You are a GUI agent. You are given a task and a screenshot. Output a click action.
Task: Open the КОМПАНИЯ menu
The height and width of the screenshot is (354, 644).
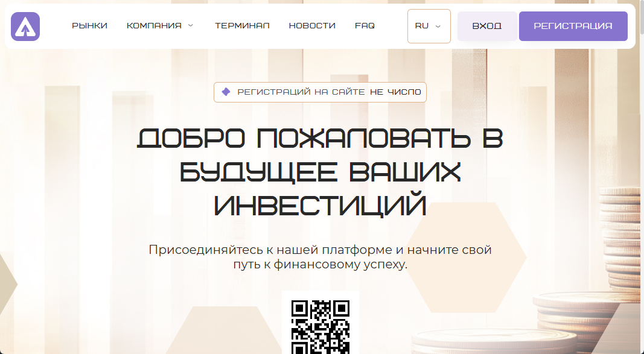154,26
